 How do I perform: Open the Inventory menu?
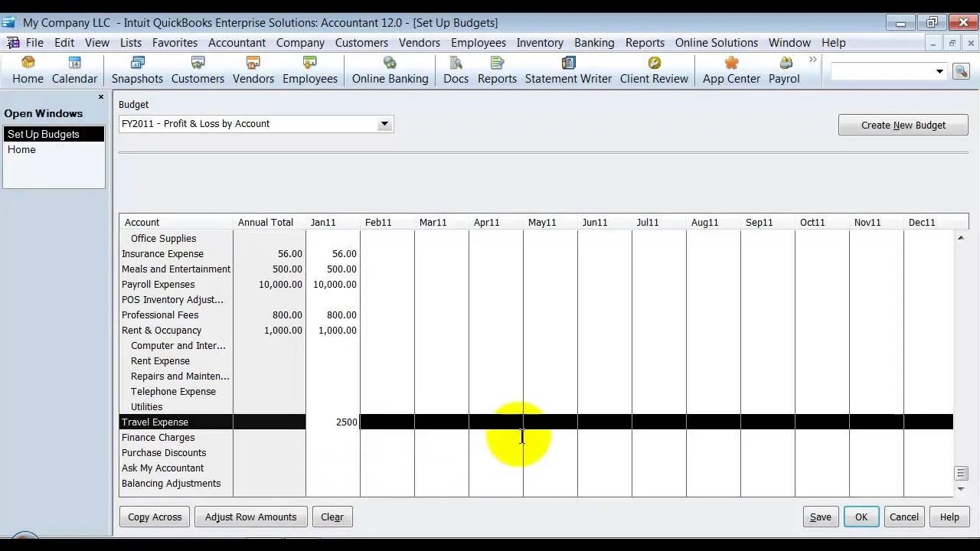coord(540,43)
